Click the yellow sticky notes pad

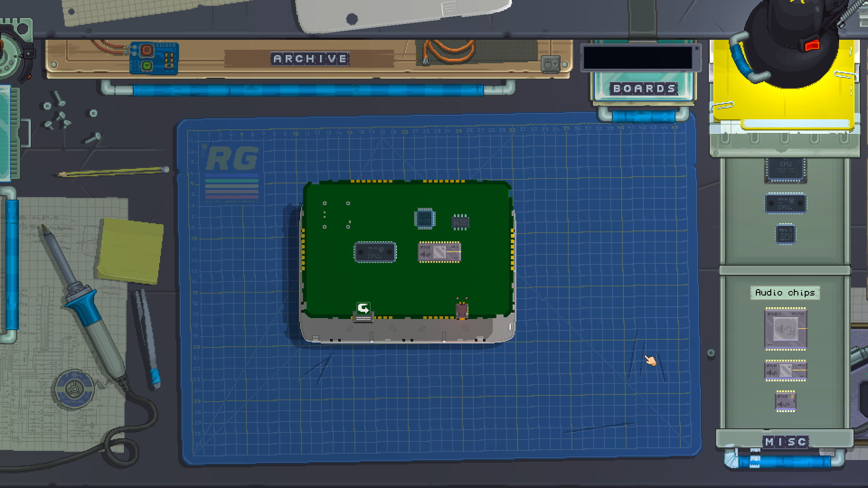[130, 251]
